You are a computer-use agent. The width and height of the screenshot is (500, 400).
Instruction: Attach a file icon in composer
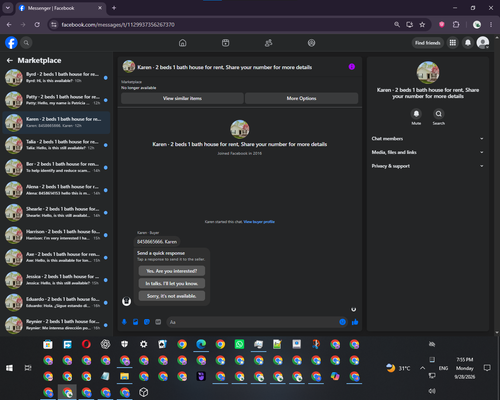136,322
